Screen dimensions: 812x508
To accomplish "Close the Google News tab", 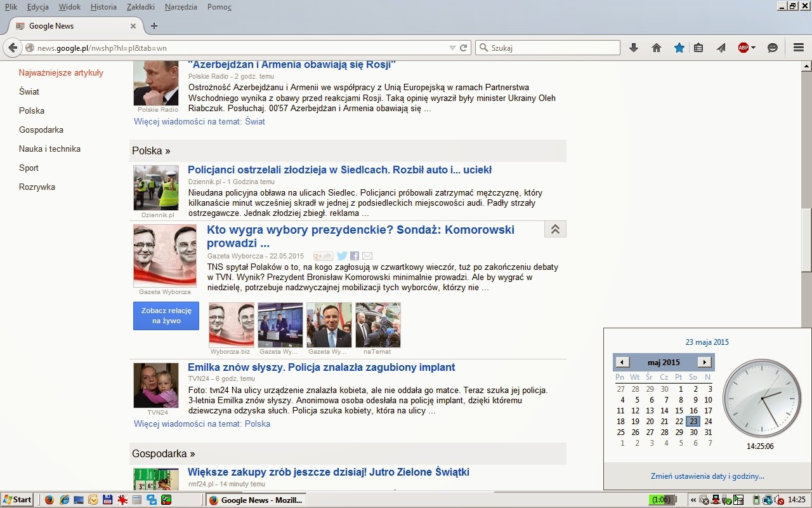I will (x=133, y=26).
